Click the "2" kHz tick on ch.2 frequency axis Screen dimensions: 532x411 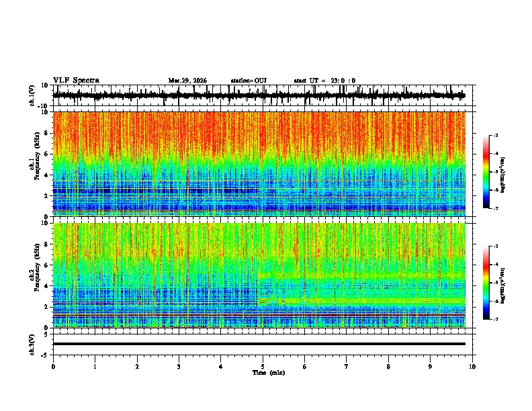pos(46,307)
